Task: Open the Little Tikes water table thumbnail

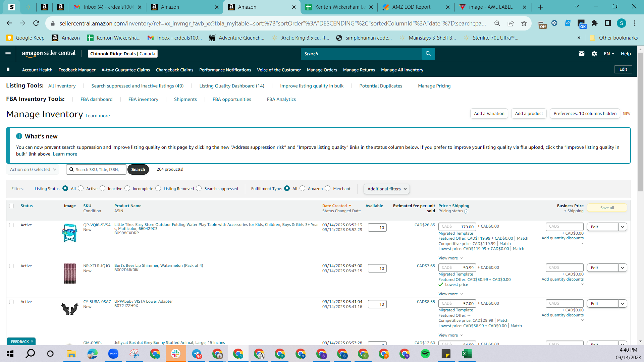Action: pos(70,233)
